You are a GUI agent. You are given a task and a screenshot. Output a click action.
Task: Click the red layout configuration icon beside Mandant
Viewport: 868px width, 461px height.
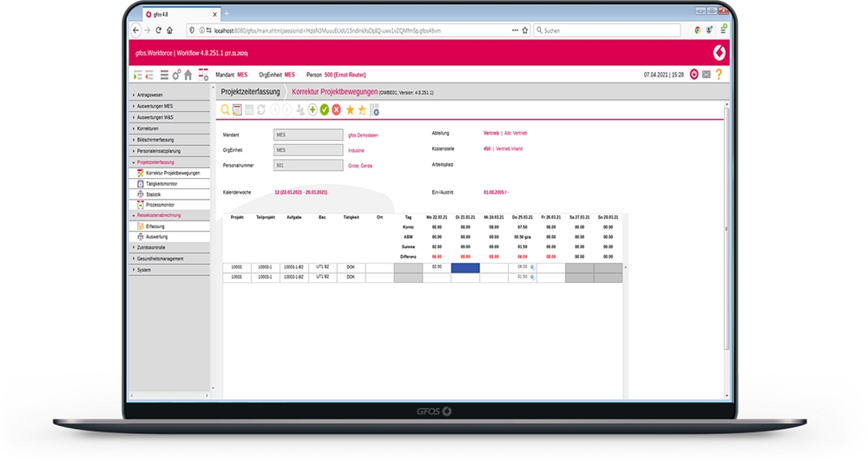click(x=203, y=75)
